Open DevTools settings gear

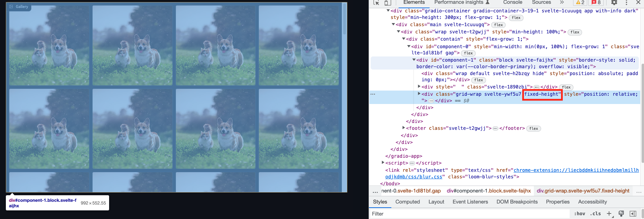[614, 2]
